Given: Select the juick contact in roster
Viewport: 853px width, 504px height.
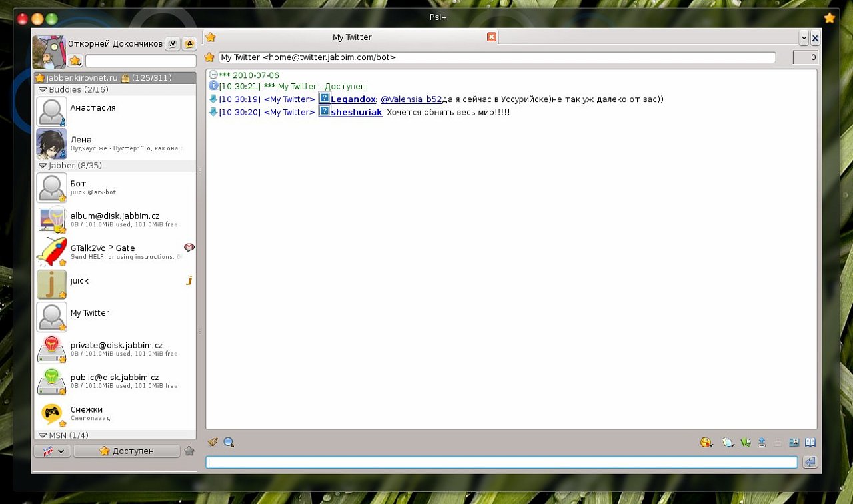Looking at the screenshot, I should point(79,281).
